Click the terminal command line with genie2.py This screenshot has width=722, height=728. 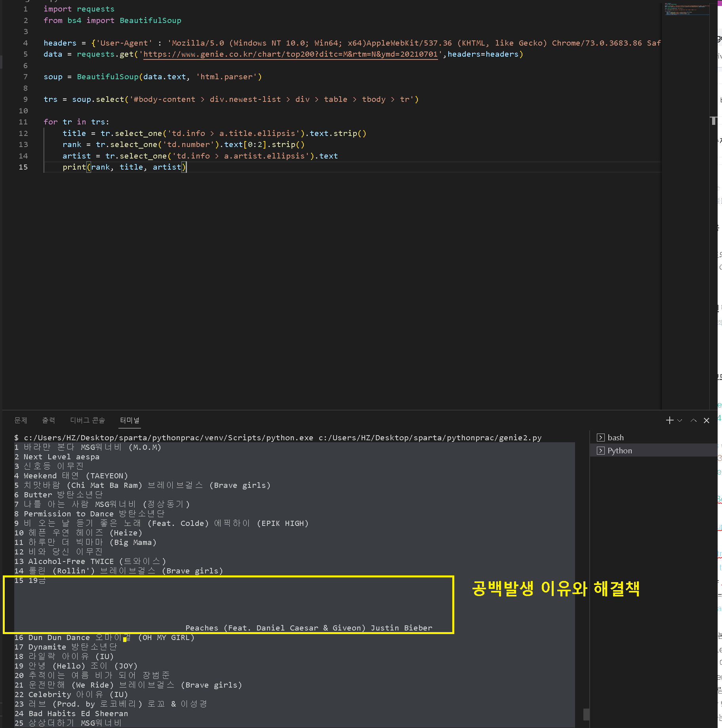click(278, 438)
